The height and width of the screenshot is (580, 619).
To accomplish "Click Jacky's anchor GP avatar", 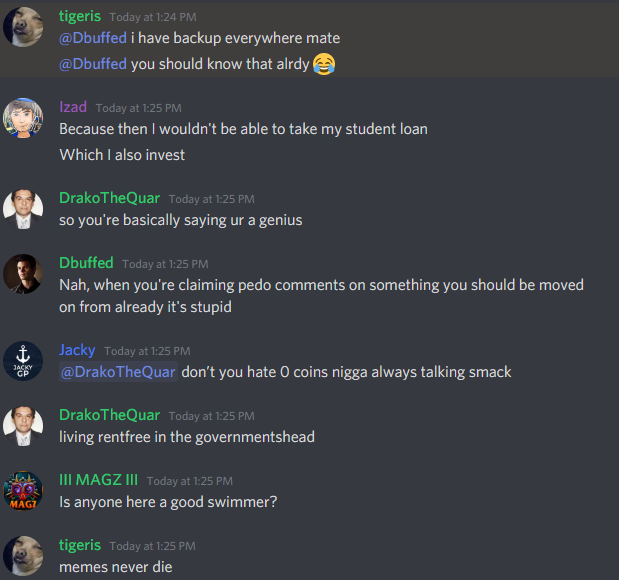I will pos(23,361).
